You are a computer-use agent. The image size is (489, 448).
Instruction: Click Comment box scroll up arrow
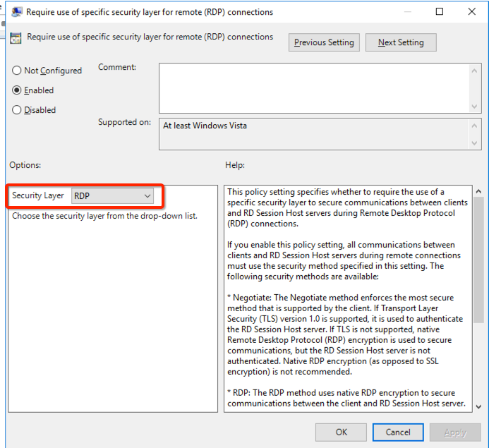[474, 71]
